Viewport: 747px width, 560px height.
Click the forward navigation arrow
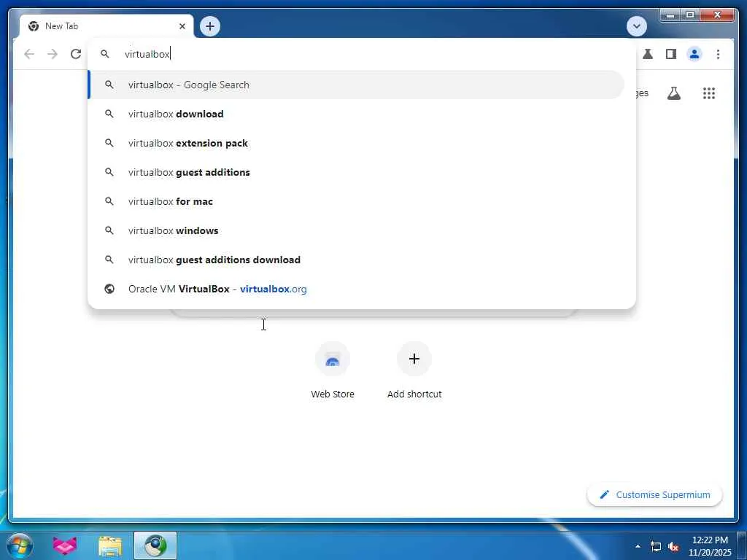[x=53, y=54]
